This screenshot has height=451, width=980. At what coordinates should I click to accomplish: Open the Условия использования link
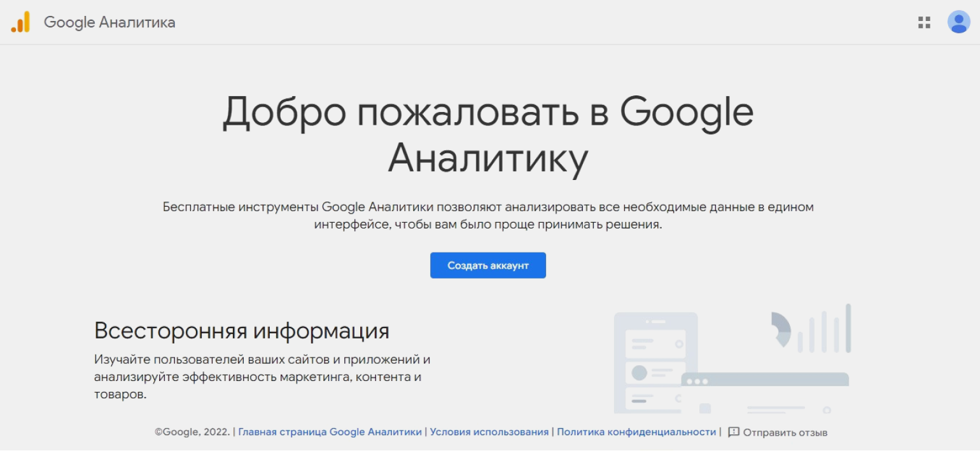[489, 432]
